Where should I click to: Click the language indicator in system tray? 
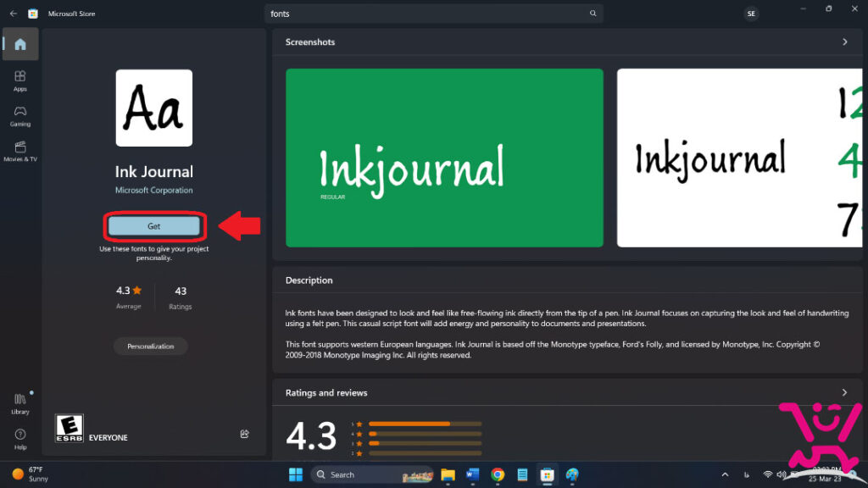746,474
